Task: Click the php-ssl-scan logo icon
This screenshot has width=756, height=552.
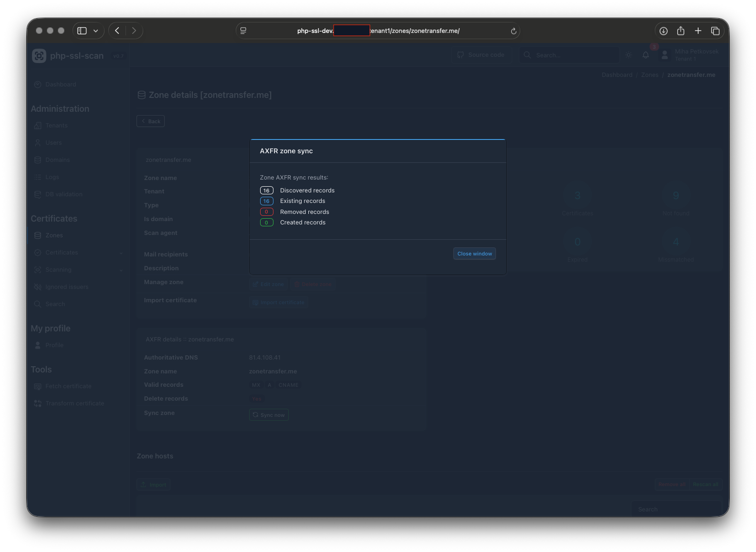Action: pos(39,56)
